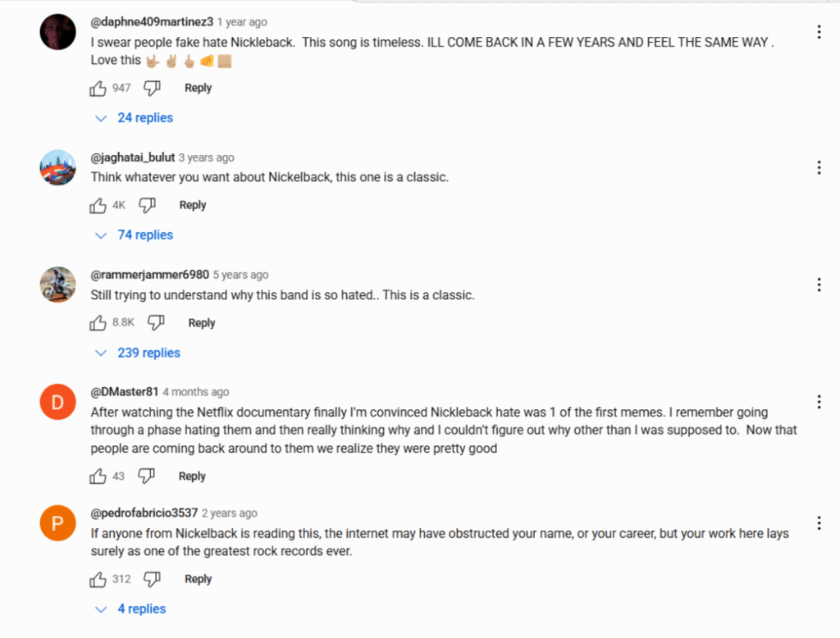Open action menu for @daphne409martinez3's comment

[819, 32]
